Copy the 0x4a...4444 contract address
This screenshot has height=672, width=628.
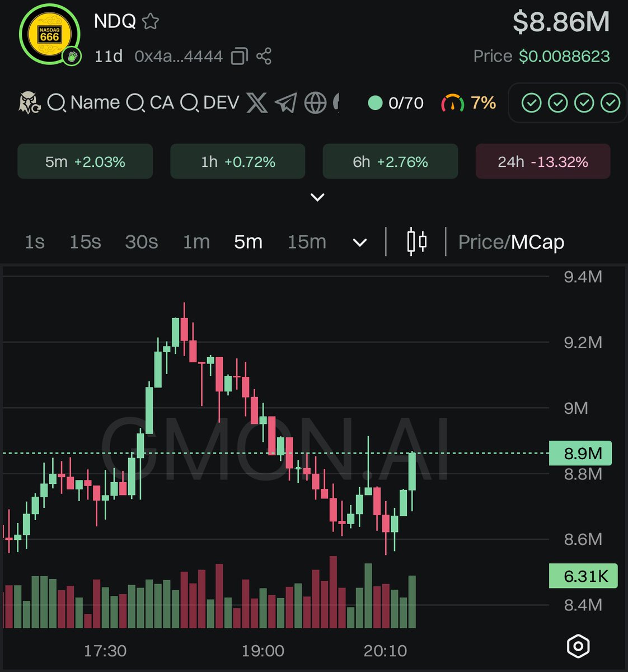(x=240, y=56)
